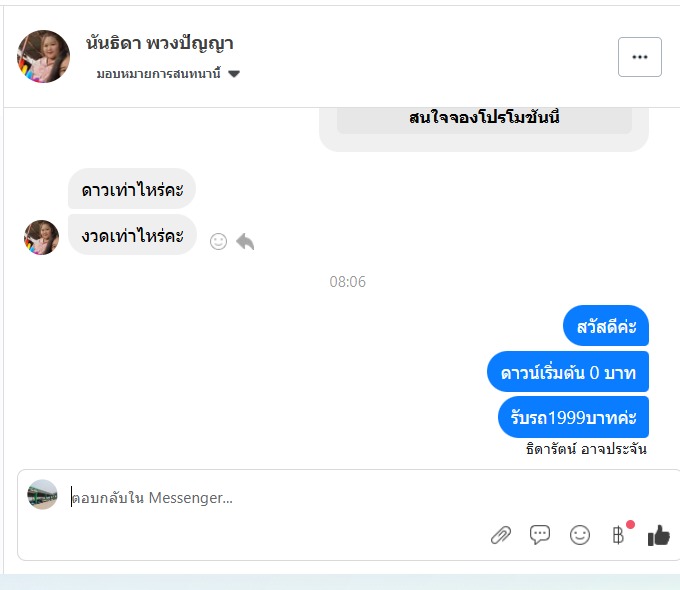Screen dimensions: 680x590
Task: Select the ดาวเท่าไหร่คะ message bubble
Action: [132, 189]
